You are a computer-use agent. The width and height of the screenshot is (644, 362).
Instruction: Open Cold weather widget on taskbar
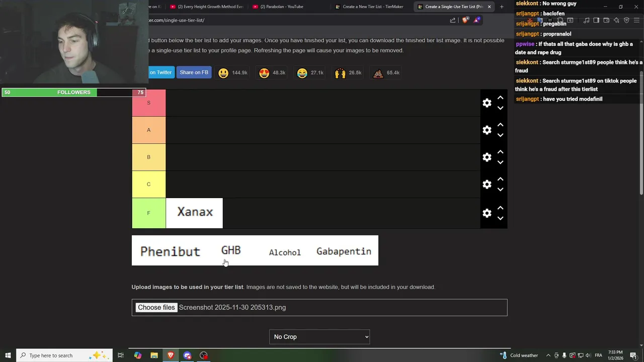point(518,355)
